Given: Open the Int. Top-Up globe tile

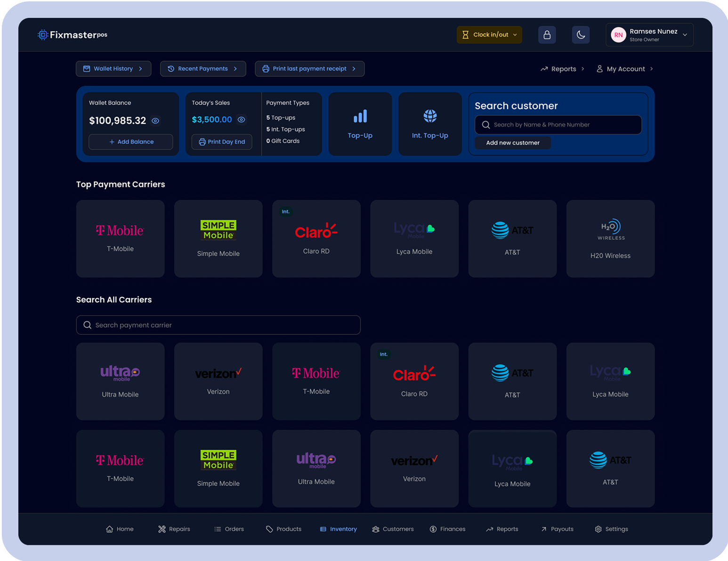Looking at the screenshot, I should click(x=429, y=124).
